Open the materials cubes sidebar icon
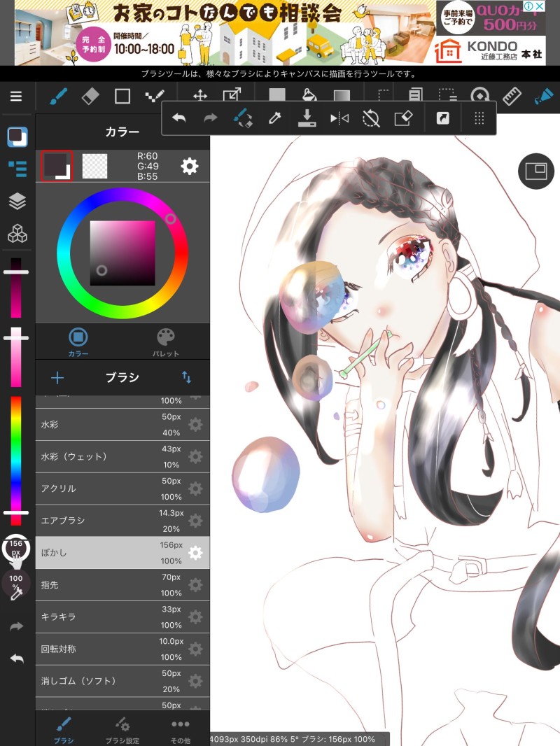 coord(17,234)
